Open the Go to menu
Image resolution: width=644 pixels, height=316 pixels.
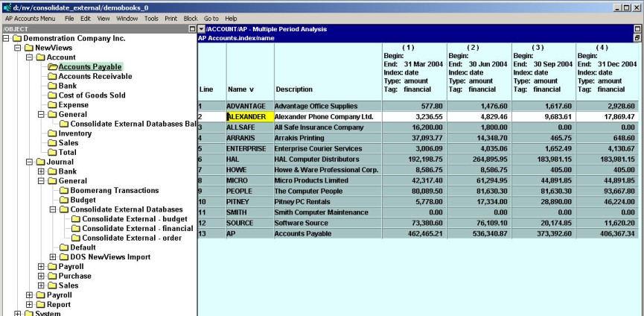point(211,18)
